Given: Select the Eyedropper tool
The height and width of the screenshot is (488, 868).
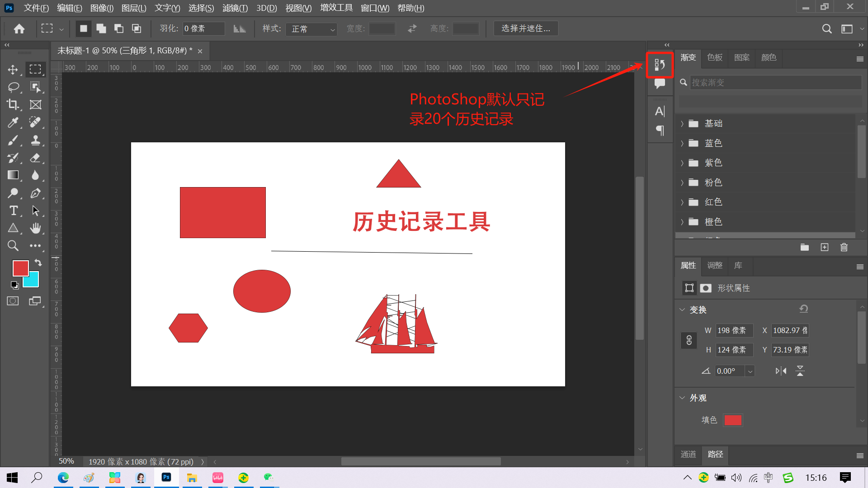Looking at the screenshot, I should pyautogui.click(x=13, y=122).
